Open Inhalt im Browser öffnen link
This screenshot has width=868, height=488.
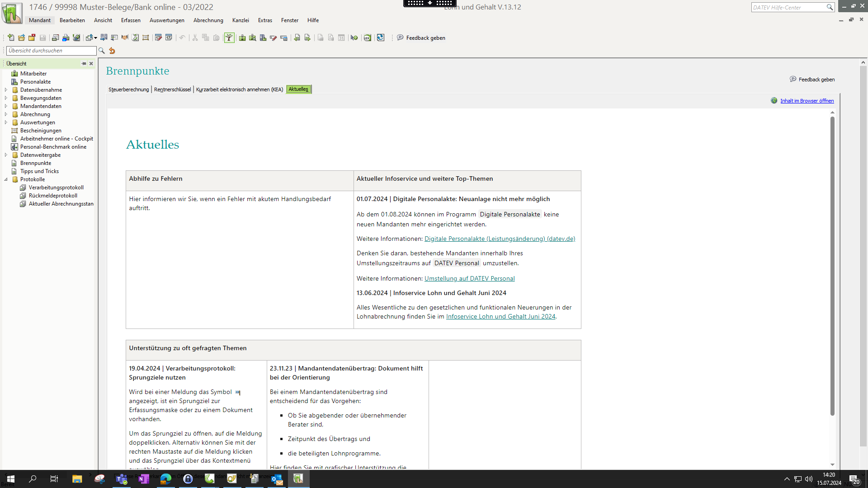[x=807, y=101]
